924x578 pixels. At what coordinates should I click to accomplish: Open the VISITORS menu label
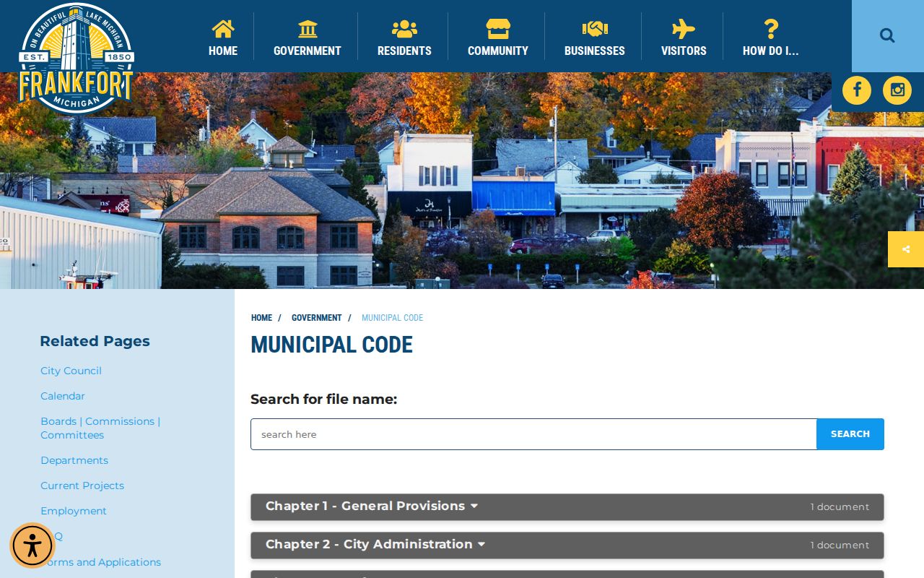(x=684, y=51)
